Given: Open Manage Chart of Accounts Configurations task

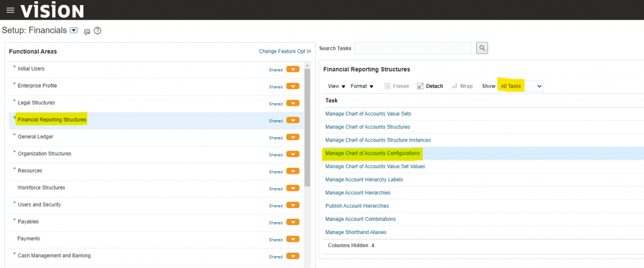Looking at the screenshot, I should 372,154.
